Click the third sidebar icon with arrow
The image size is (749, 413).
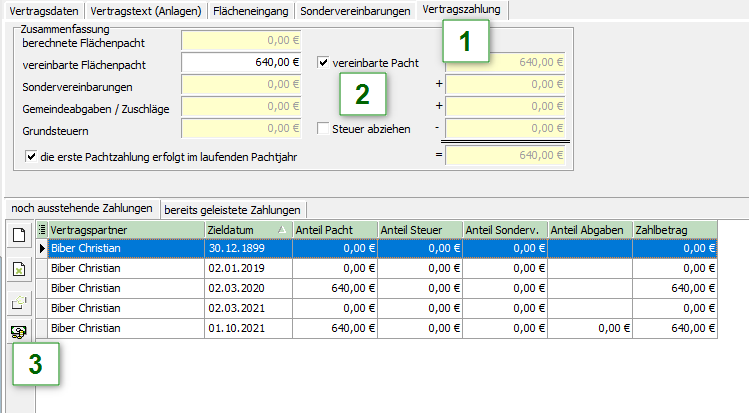click(x=19, y=301)
